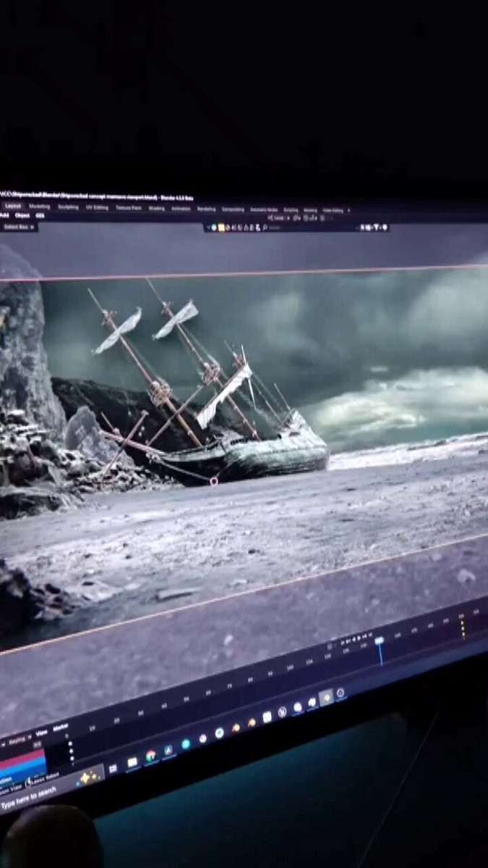488x868 pixels.
Task: Switch to the Layout workspace tab
Action: coord(14,206)
